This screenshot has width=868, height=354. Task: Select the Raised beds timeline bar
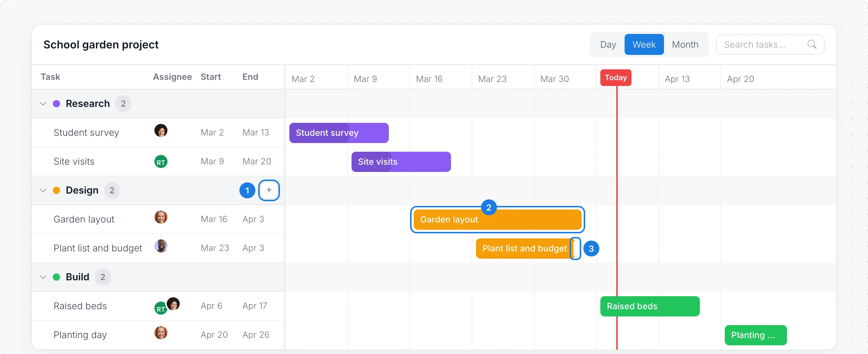point(650,306)
